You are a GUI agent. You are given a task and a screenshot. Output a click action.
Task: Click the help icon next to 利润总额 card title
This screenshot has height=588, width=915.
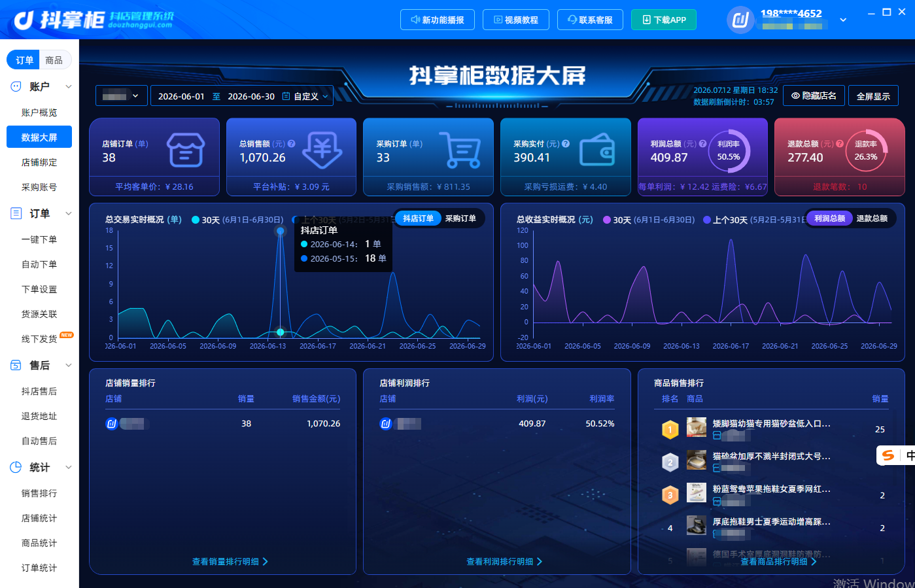tap(702, 144)
